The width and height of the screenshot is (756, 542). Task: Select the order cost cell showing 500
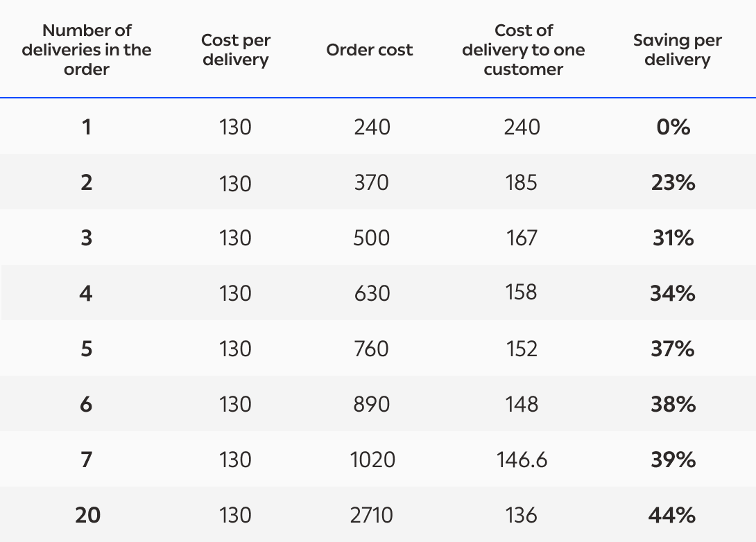[x=372, y=238]
